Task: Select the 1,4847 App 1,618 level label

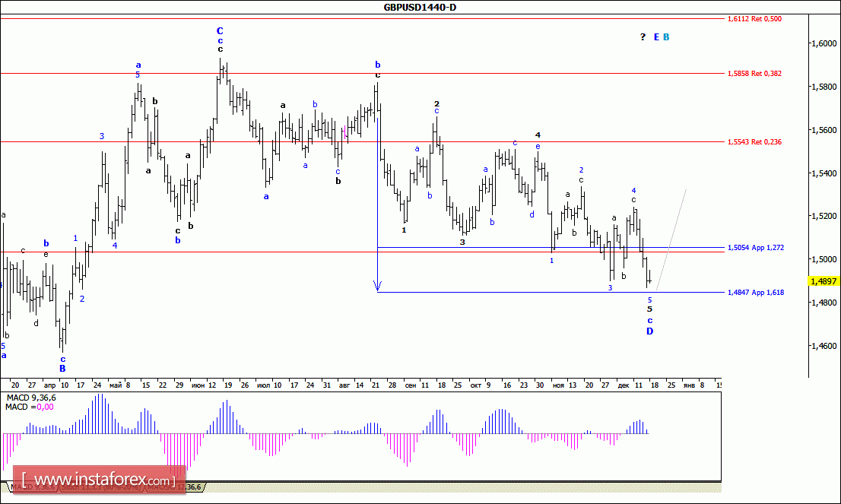Action: [755, 292]
